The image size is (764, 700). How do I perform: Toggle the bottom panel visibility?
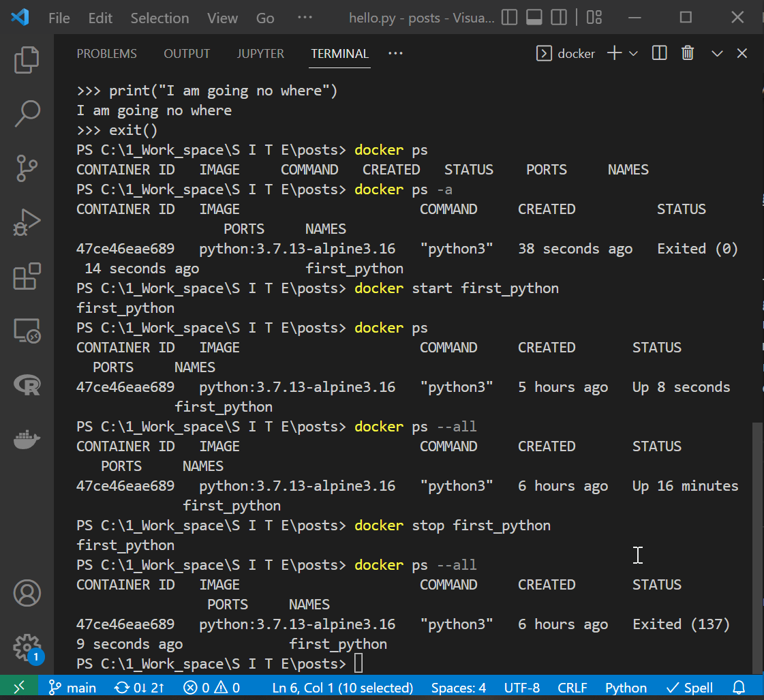pyautogui.click(x=535, y=18)
